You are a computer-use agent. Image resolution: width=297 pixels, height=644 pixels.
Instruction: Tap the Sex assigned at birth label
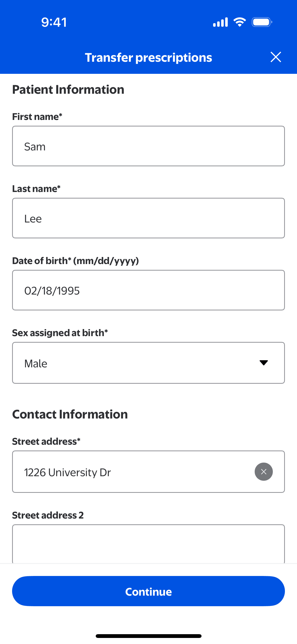(60, 333)
